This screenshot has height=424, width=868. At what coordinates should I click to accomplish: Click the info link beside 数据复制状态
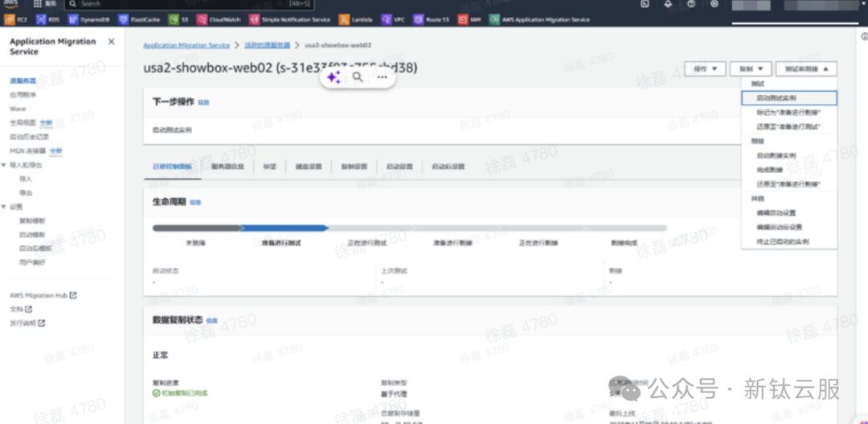click(x=212, y=320)
